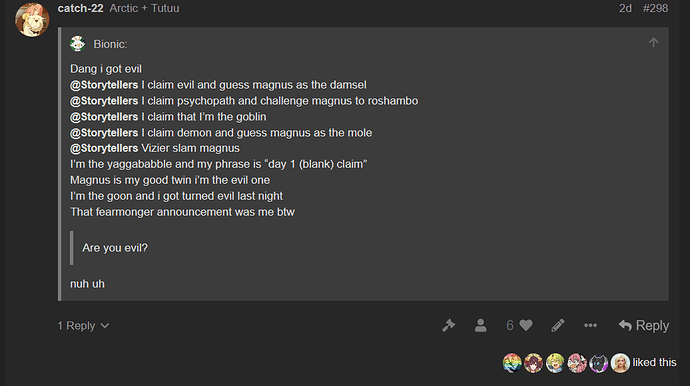This screenshot has width=690, height=386.
Task: Open the catch-22 username link
Action: [x=81, y=8]
